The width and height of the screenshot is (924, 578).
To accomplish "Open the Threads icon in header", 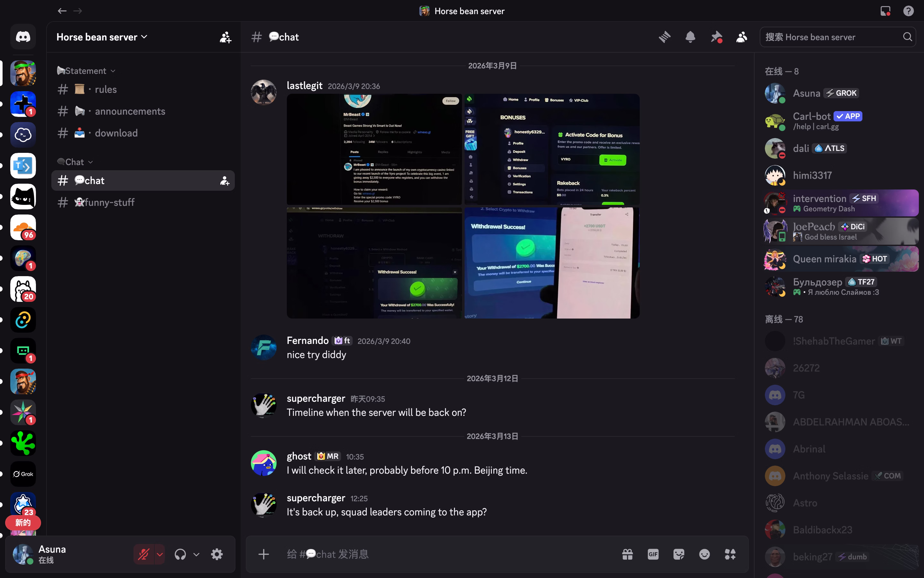I will tap(664, 37).
